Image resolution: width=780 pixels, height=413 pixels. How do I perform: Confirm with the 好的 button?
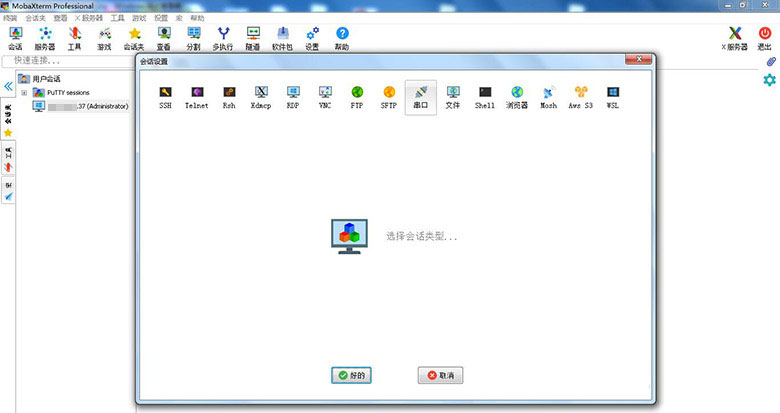click(x=351, y=375)
